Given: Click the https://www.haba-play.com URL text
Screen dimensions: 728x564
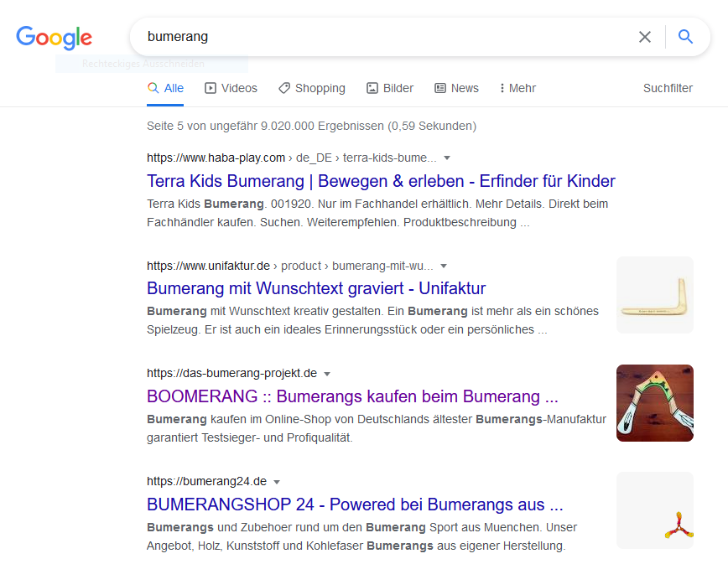Looking at the screenshot, I should pos(216,158).
